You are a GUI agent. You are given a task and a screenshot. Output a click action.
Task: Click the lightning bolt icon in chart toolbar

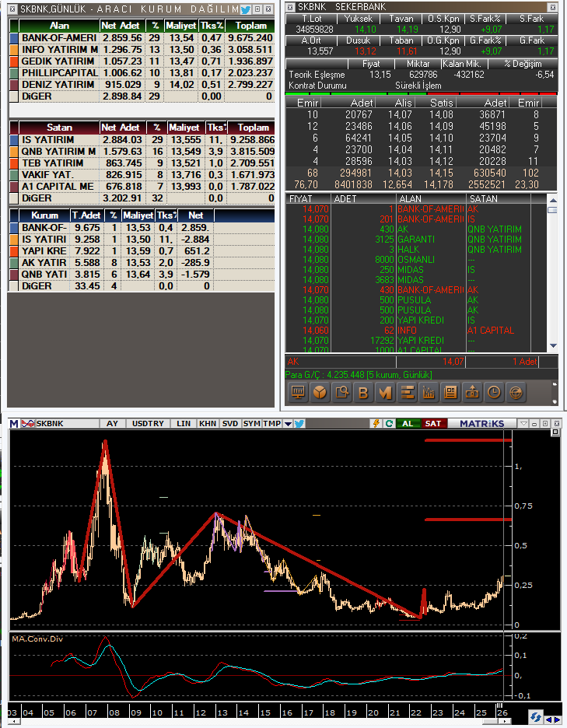[376, 423]
